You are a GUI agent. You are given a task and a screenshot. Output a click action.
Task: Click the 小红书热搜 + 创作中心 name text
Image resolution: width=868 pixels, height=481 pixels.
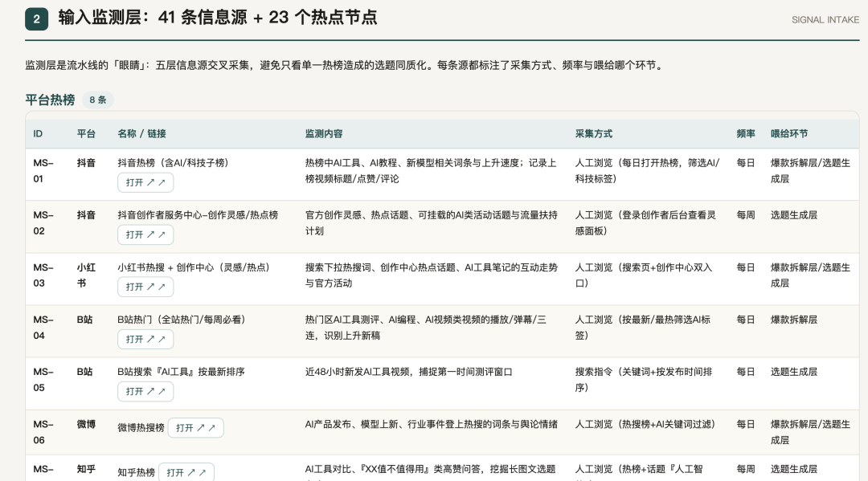194,267
